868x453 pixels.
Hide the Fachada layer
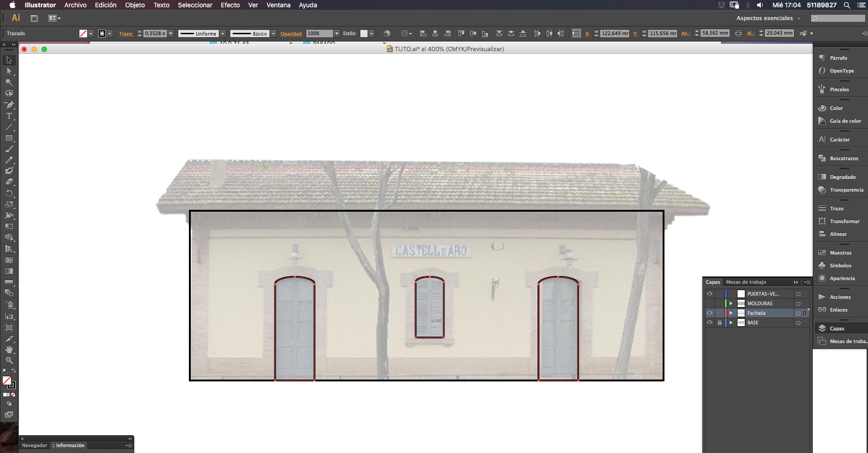[x=710, y=313]
